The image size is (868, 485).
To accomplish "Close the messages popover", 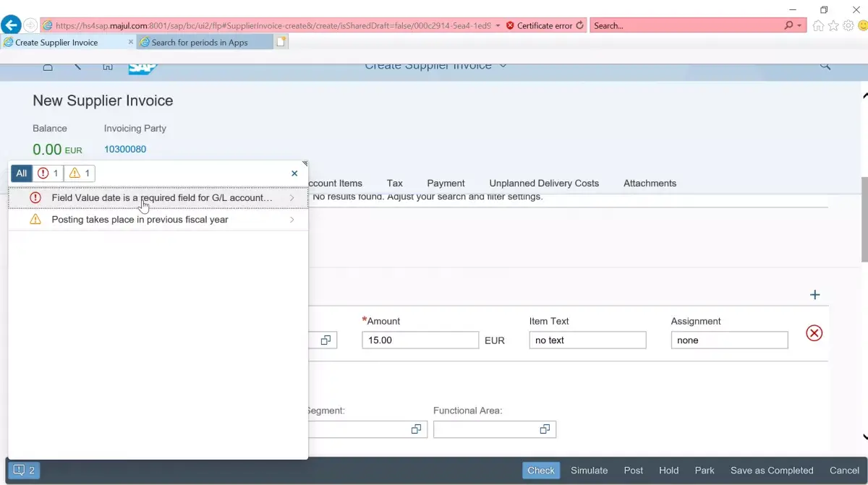I will [294, 173].
